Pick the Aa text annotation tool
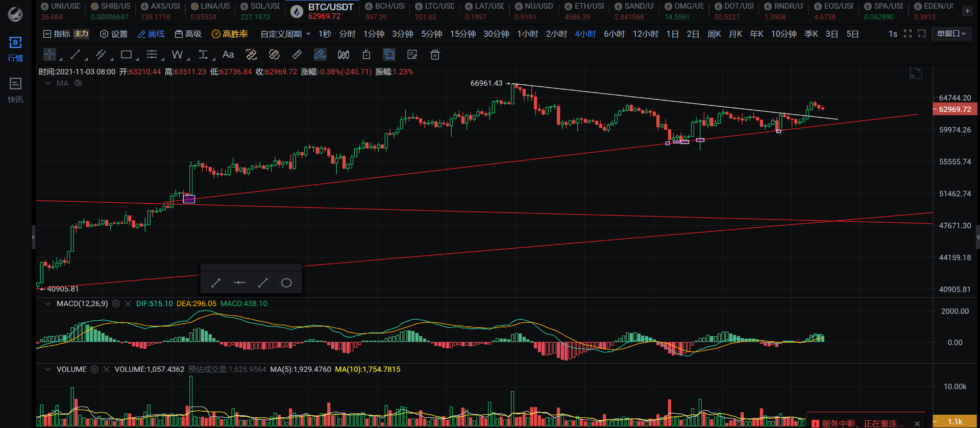This screenshot has width=980, height=428. point(228,55)
